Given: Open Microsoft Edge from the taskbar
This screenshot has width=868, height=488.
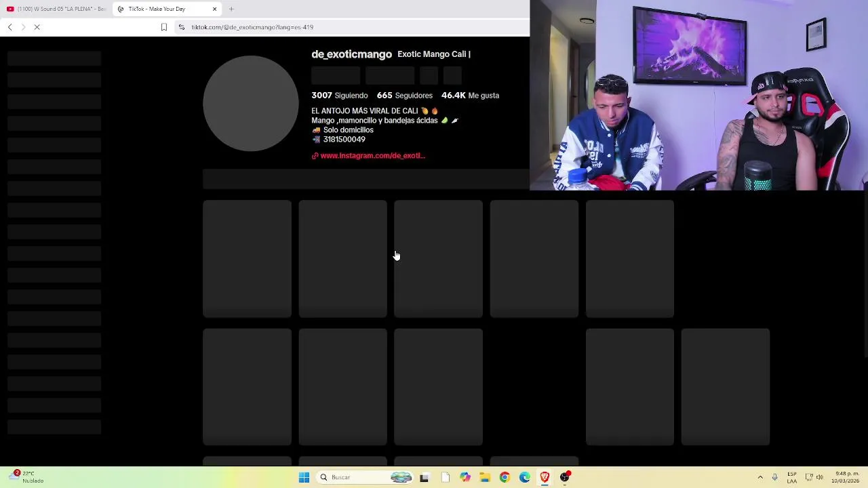Looking at the screenshot, I should [525, 477].
